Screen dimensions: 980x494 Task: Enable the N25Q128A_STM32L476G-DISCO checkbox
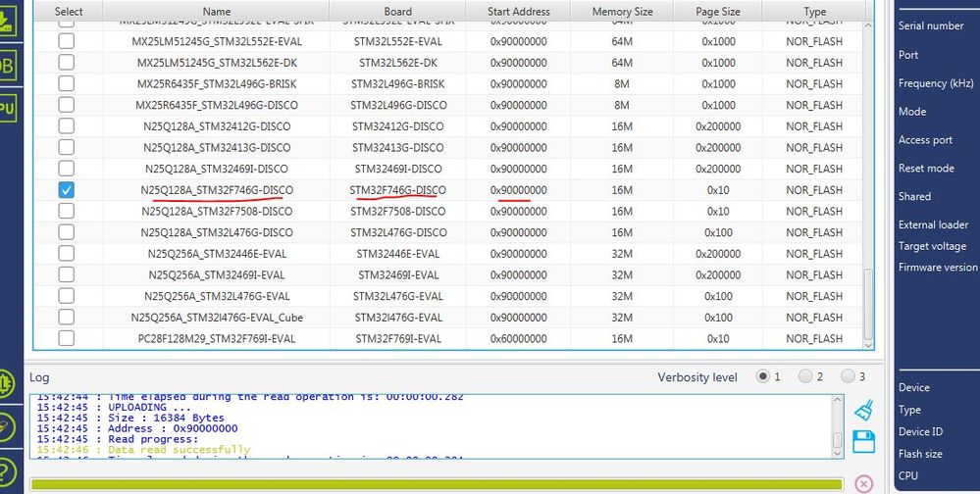[66, 232]
